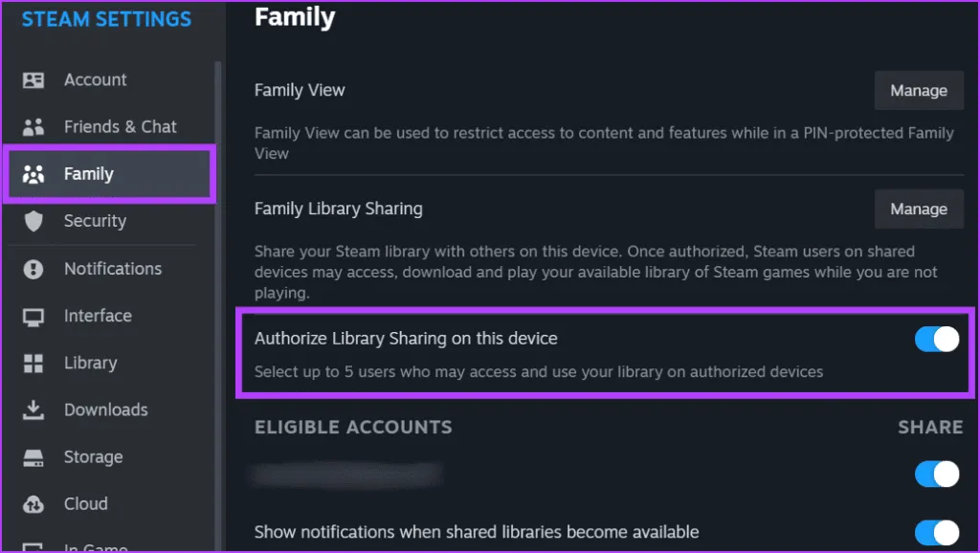Click the Account card icon in sidebar
Image resolution: width=980 pixels, height=553 pixels.
click(33, 80)
